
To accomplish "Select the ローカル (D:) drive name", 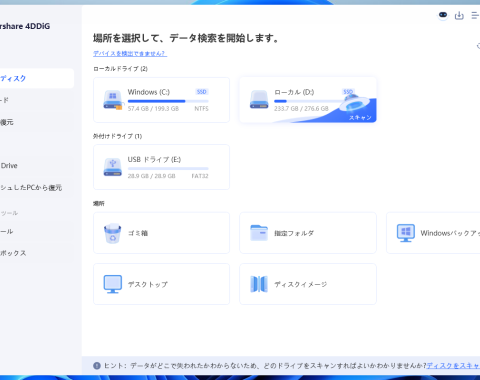I will pyautogui.click(x=294, y=92).
